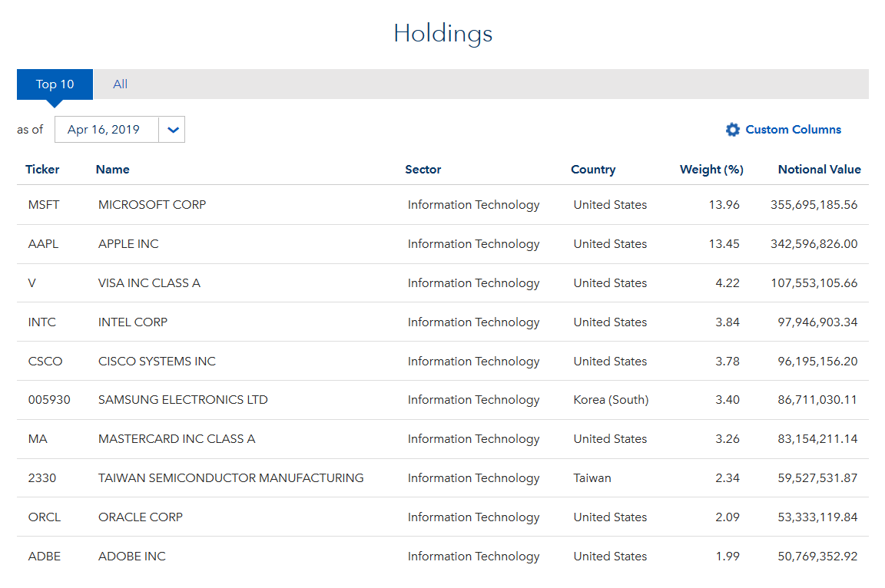
Task: Click notional value 50,769,352.92
Action: click(818, 556)
